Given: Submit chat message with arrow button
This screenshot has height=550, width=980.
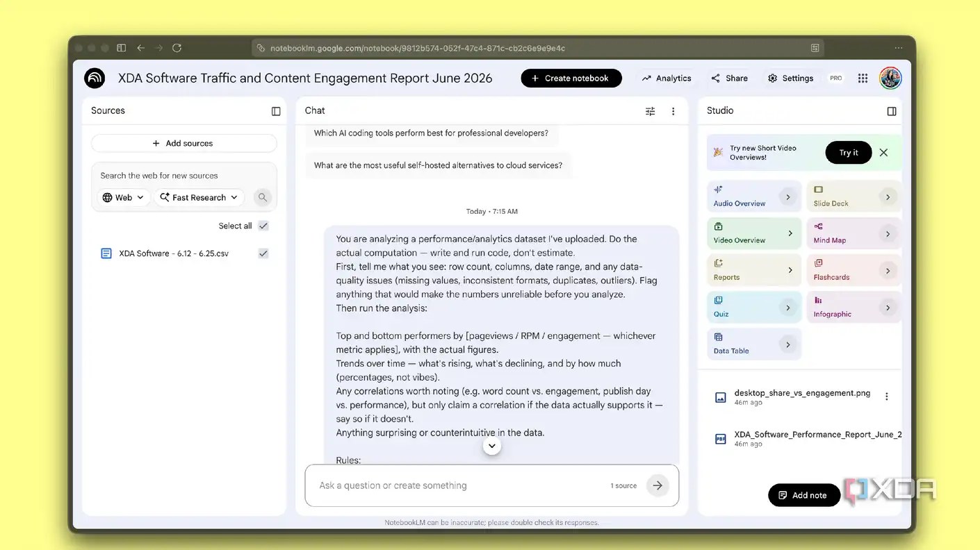Looking at the screenshot, I should pyautogui.click(x=658, y=485).
